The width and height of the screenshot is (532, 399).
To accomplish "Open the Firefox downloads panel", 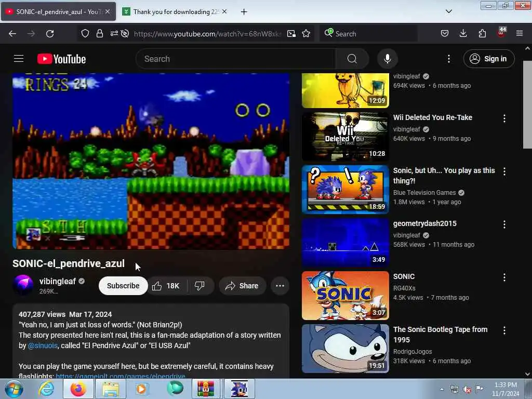I will pyautogui.click(x=463, y=34).
